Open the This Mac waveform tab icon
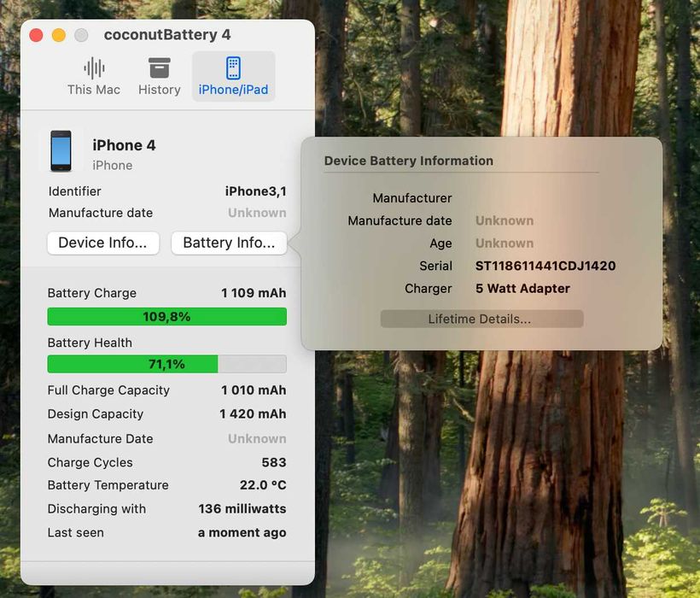The height and width of the screenshot is (598, 700). pyautogui.click(x=94, y=68)
